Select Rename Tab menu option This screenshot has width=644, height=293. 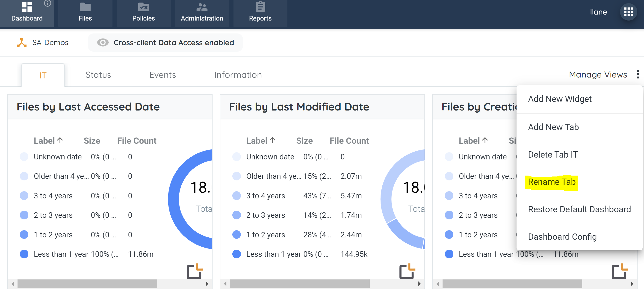pyautogui.click(x=552, y=182)
